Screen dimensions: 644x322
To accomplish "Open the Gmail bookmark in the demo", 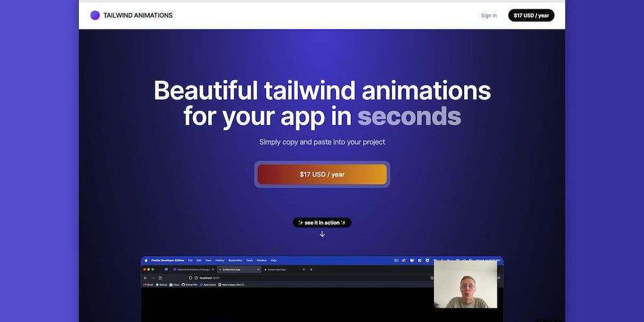I will click(x=148, y=285).
